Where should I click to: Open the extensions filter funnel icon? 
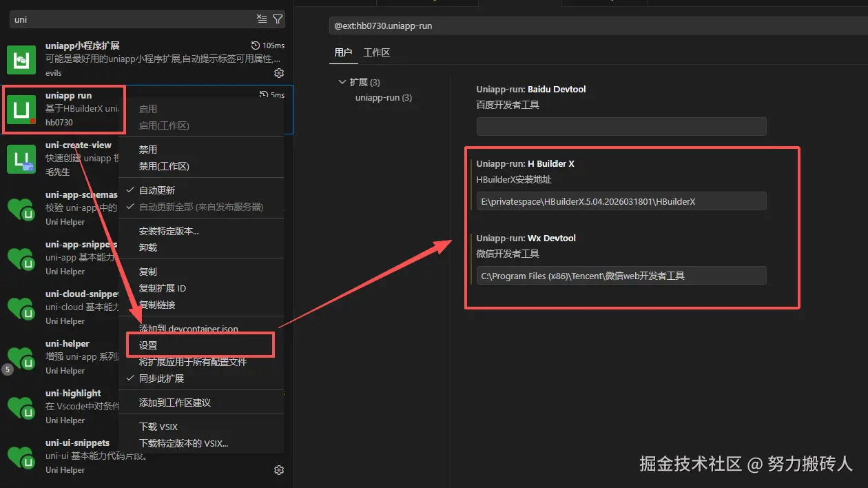click(x=277, y=19)
